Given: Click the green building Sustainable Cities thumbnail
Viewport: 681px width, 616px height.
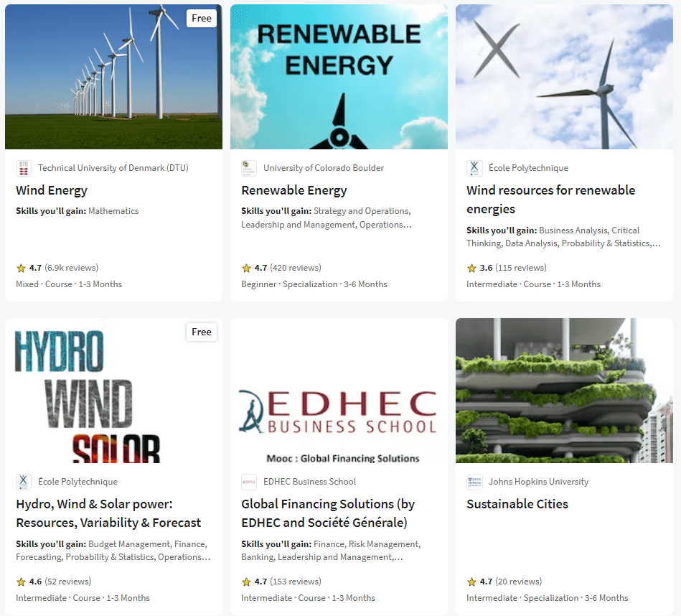Looking at the screenshot, I should click(x=564, y=391).
